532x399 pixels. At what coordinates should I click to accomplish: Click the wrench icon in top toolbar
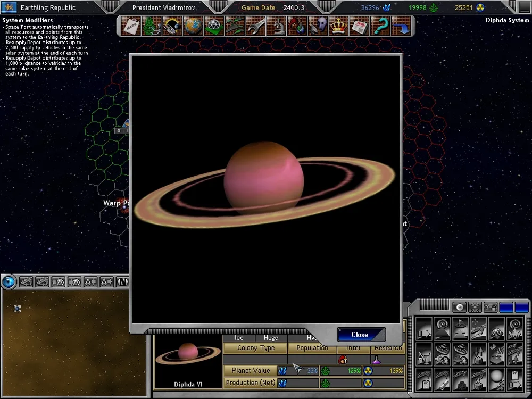point(255,26)
